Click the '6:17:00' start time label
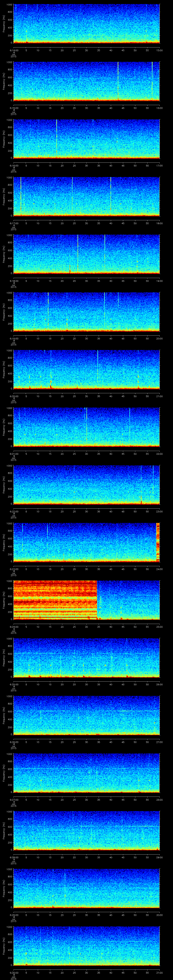The width and height of the screenshot is (173, 980). [14, 223]
